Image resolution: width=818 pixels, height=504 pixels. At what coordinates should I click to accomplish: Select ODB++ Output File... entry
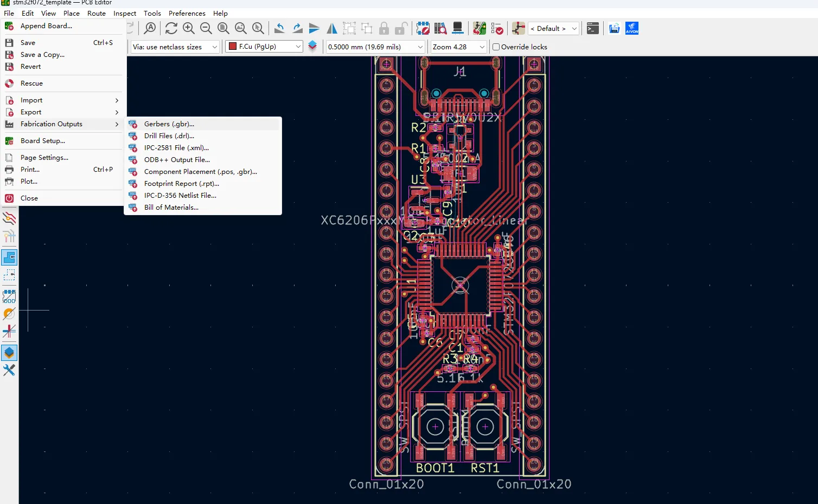pos(203,160)
